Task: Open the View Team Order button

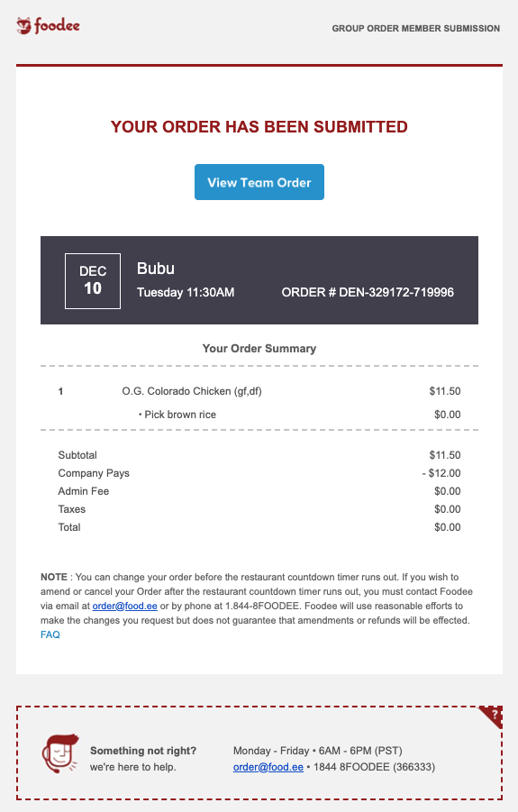Action: tap(259, 182)
